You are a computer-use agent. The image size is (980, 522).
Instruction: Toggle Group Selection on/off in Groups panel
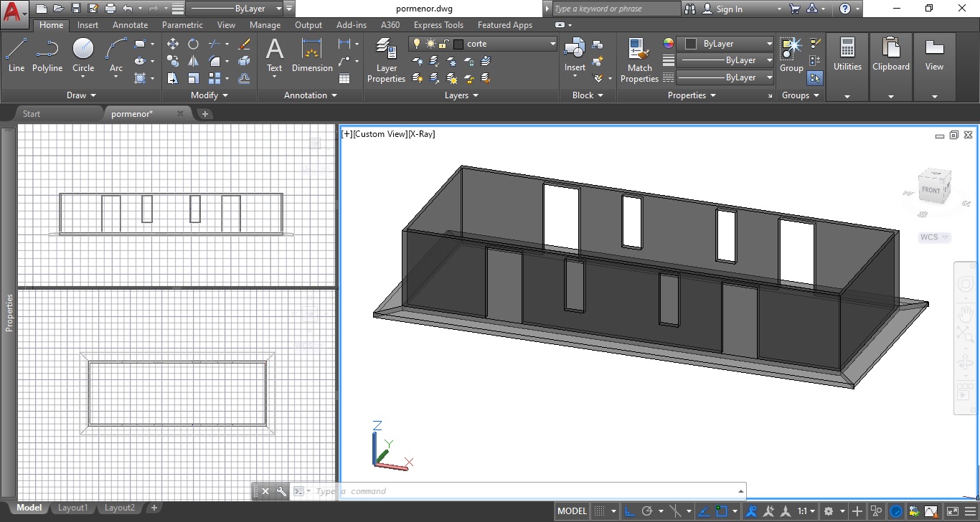point(815,78)
